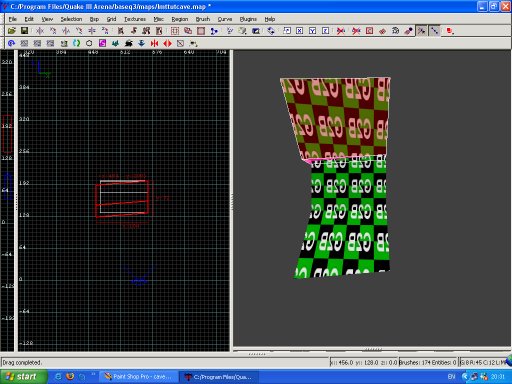The image size is (512, 384).
Task: Enable the Free Scaling tool
Action: click(x=287, y=31)
